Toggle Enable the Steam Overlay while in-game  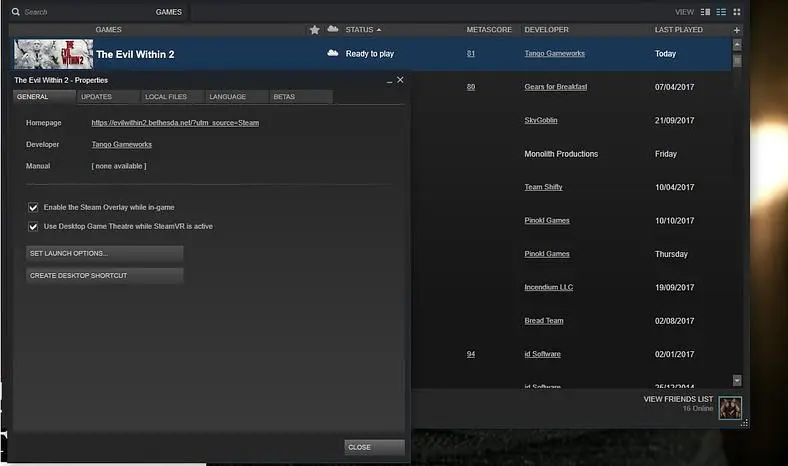tap(33, 208)
